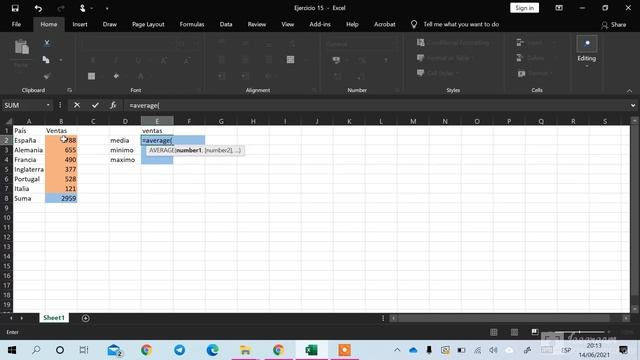Click Tell me what you want to do
Screen dimensions: 640x360
point(461,24)
